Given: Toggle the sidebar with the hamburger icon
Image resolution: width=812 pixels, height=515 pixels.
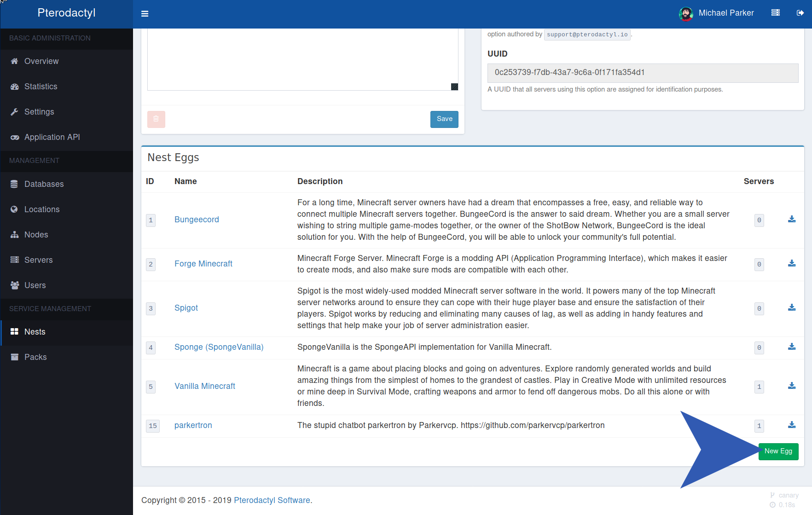Looking at the screenshot, I should click(145, 14).
